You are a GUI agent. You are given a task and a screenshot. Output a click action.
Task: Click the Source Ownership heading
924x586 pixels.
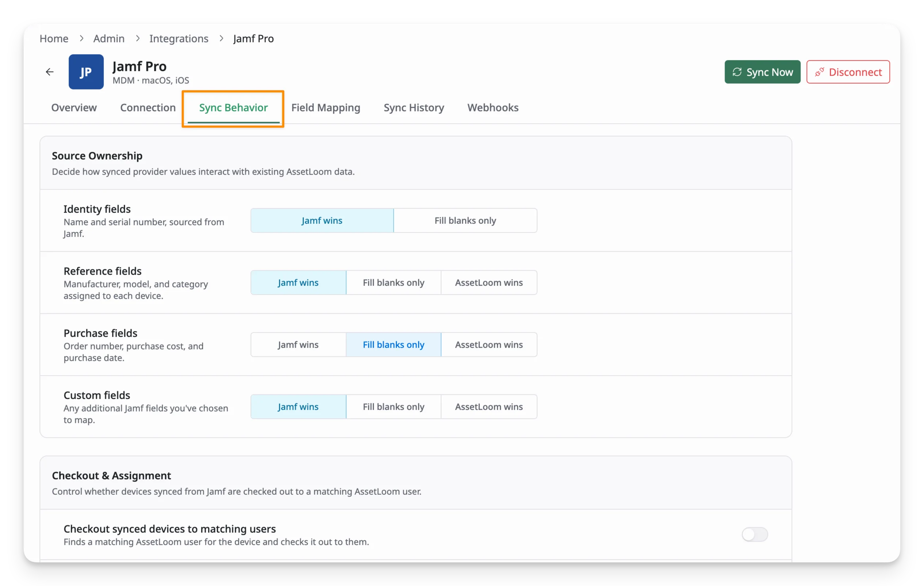point(97,156)
